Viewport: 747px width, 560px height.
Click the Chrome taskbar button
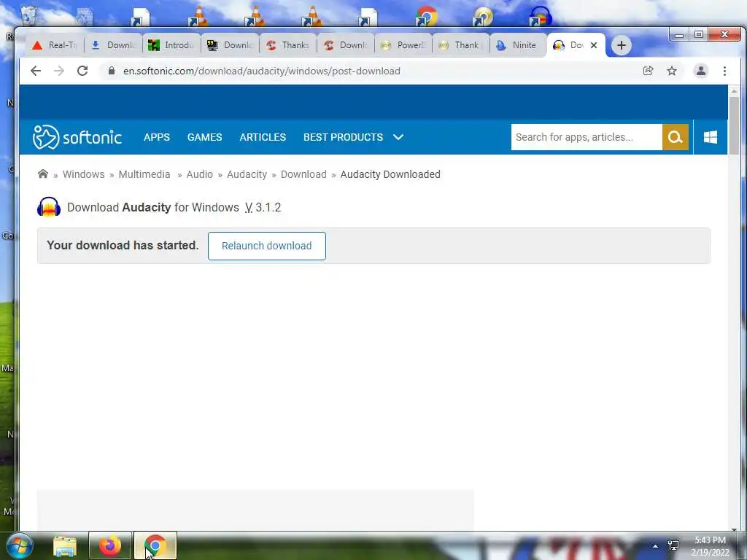coord(155,545)
